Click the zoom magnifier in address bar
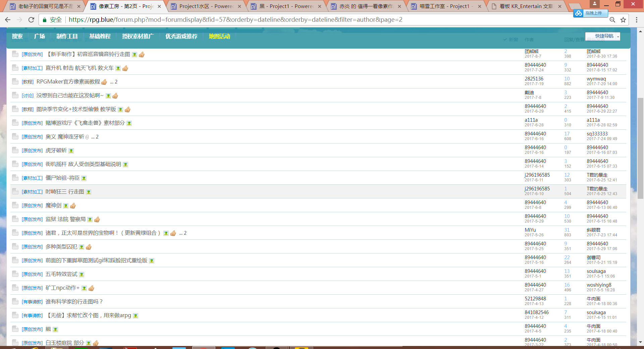 click(612, 20)
